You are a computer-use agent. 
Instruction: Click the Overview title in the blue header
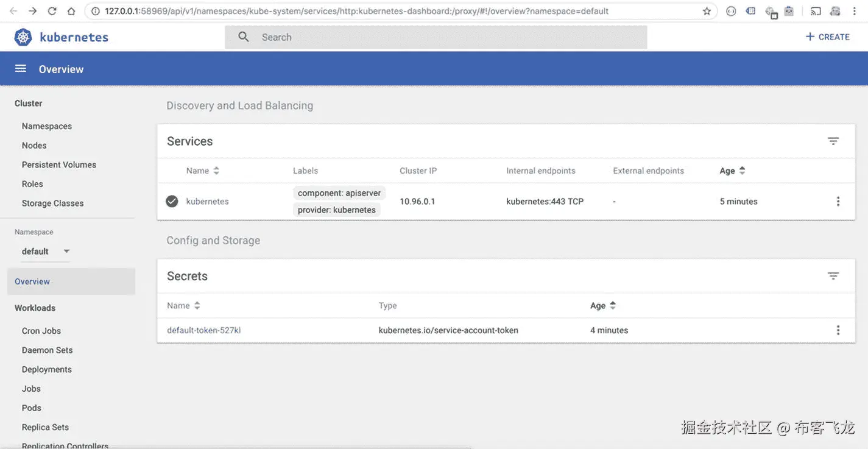click(61, 69)
